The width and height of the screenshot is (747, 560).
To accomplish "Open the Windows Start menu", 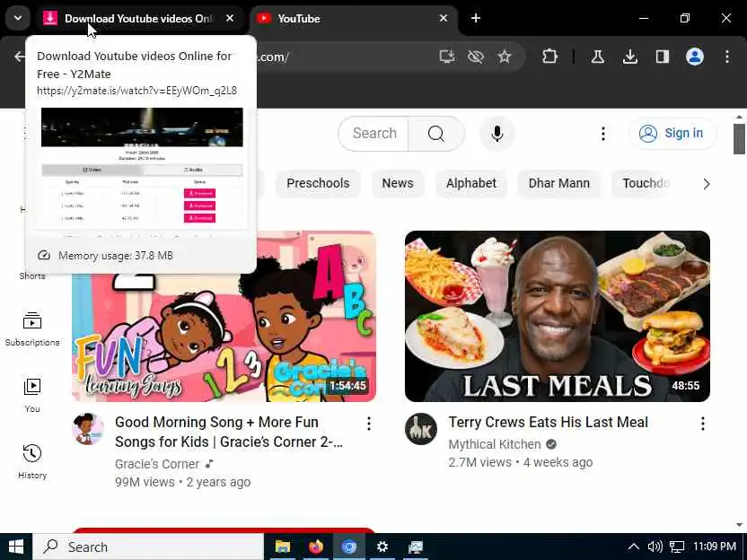I will 16,547.
